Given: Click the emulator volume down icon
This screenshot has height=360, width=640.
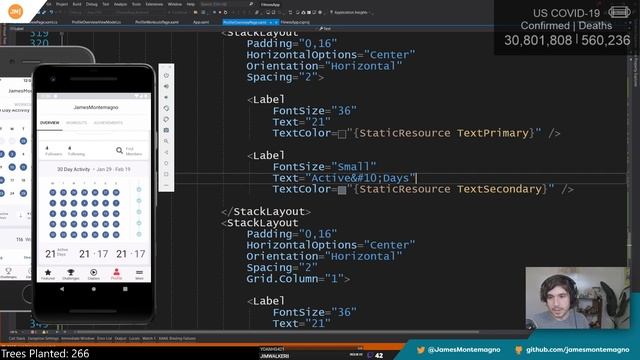Looking at the screenshot, I should tap(166, 98).
